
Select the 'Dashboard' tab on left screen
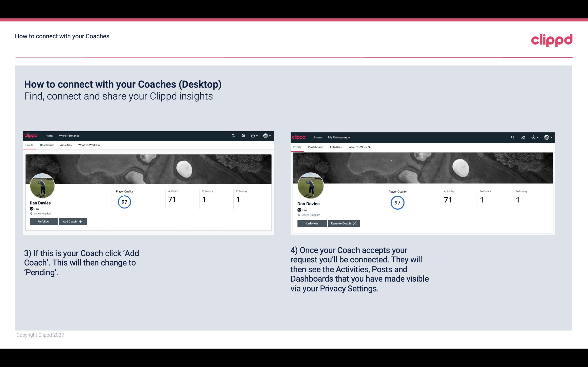point(46,145)
